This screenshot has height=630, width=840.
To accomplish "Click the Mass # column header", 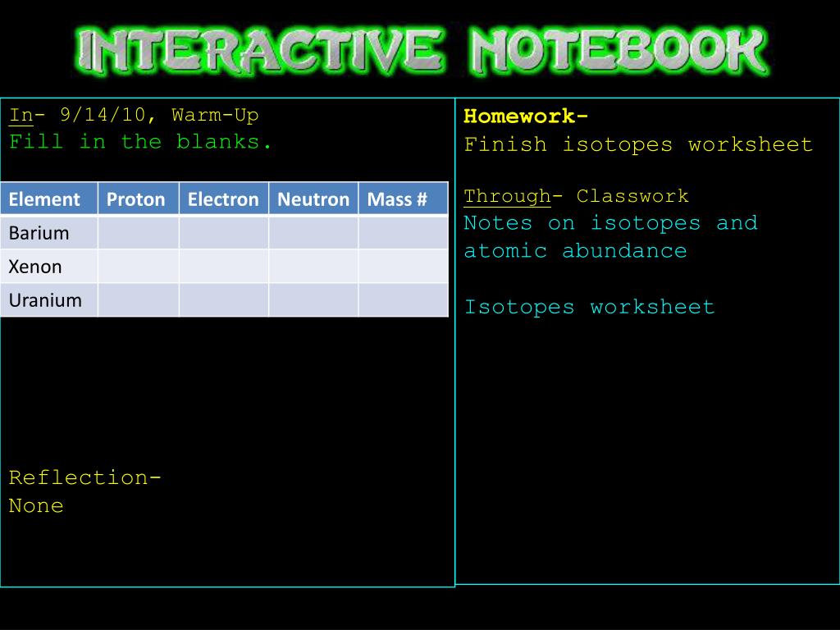I will pyautogui.click(x=404, y=199).
